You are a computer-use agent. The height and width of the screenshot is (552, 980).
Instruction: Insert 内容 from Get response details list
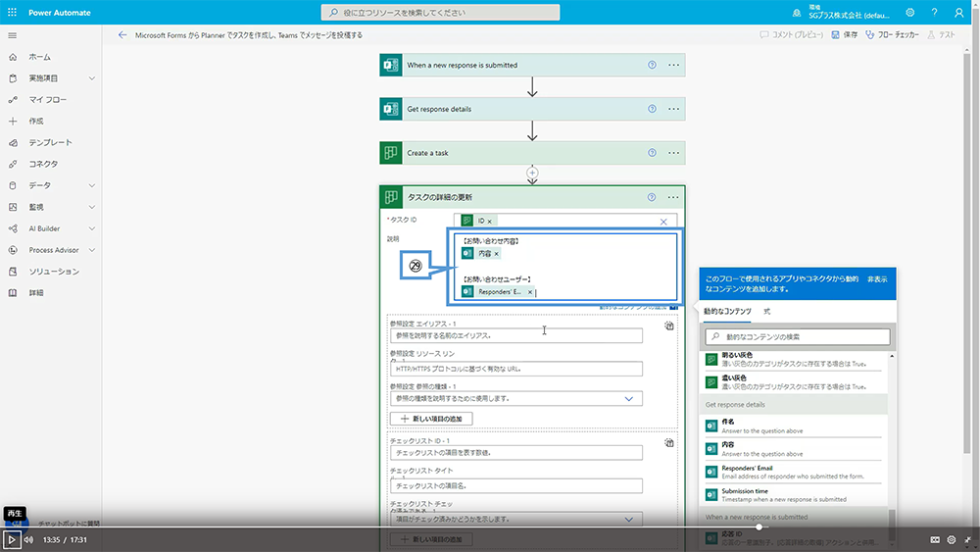pyautogui.click(x=795, y=449)
